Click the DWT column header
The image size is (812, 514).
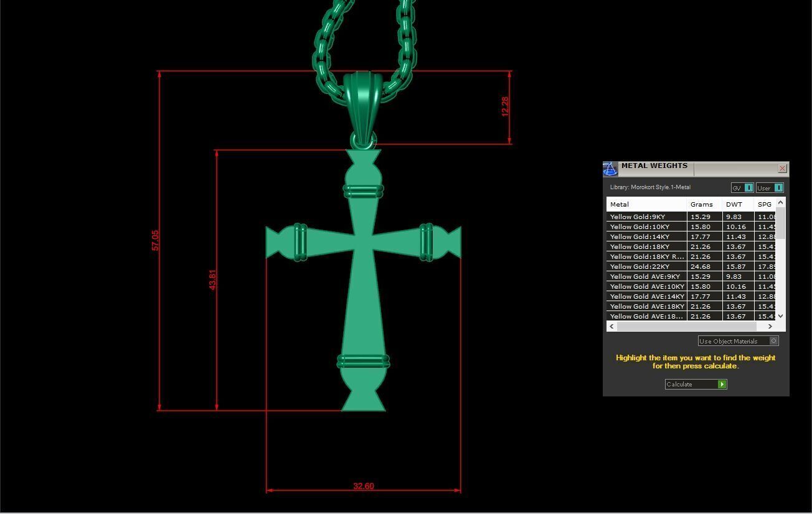click(738, 204)
